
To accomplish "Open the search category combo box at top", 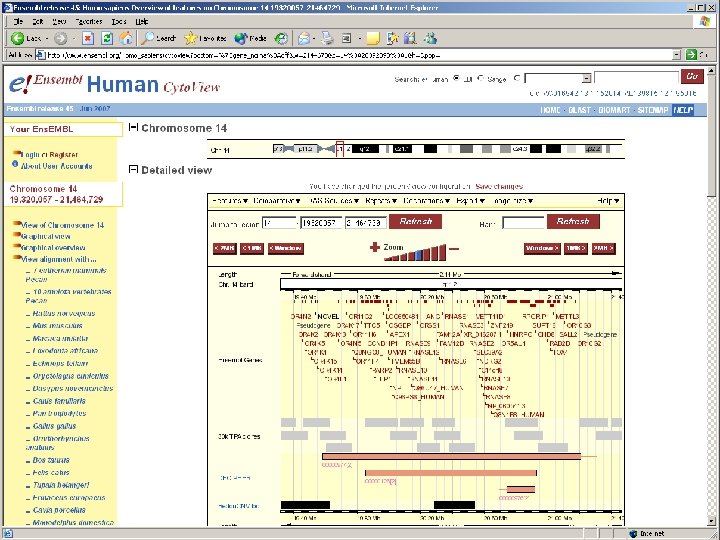I will (558, 79).
